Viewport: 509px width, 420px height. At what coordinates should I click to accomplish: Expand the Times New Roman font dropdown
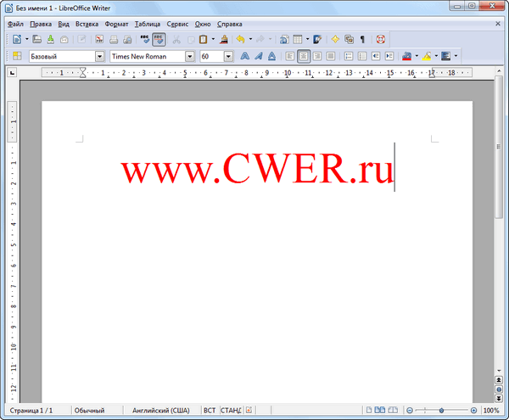coord(191,56)
